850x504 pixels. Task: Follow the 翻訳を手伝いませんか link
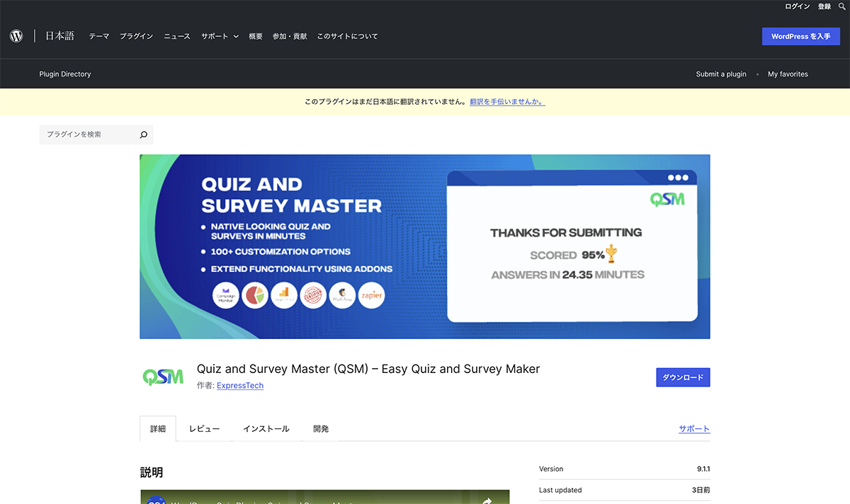point(507,102)
